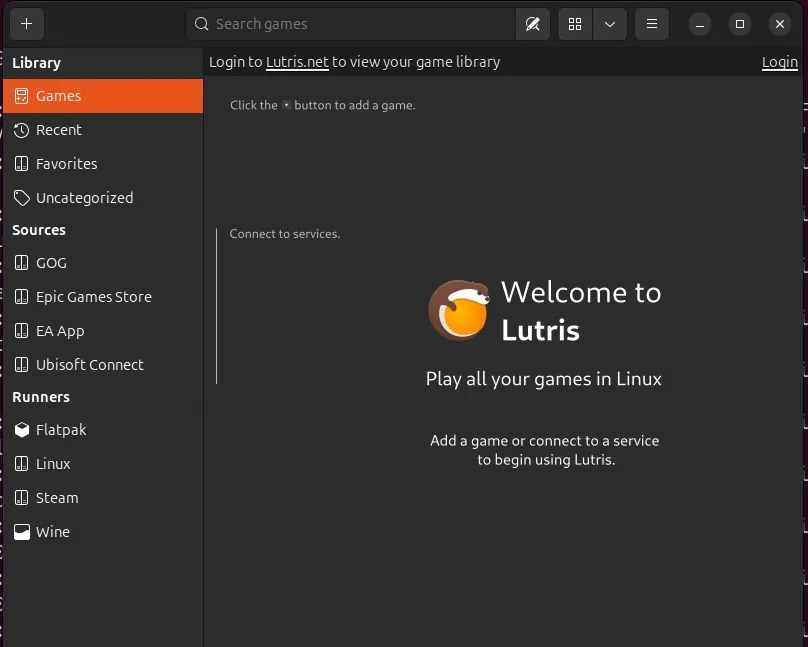This screenshot has height=647, width=808.
Task: Select Epic Games Store source
Action: click(x=103, y=297)
